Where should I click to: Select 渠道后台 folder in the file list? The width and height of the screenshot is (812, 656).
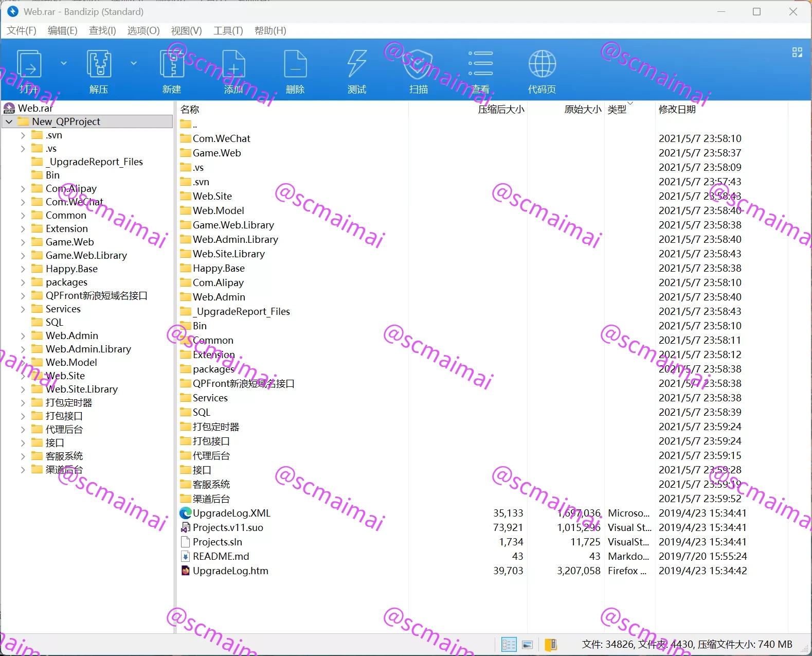point(211,499)
